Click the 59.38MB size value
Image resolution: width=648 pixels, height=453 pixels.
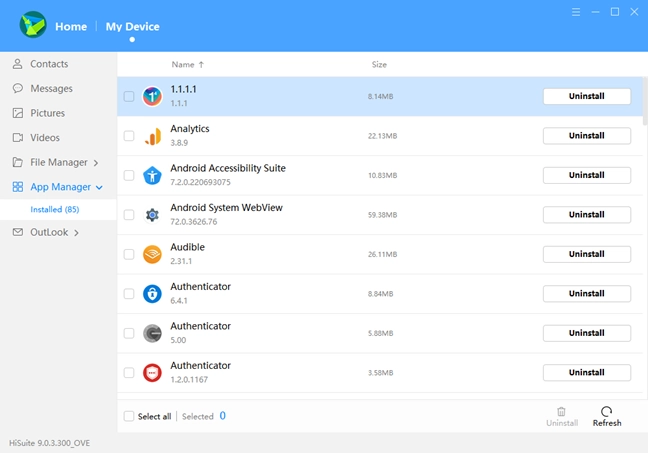coord(382,215)
